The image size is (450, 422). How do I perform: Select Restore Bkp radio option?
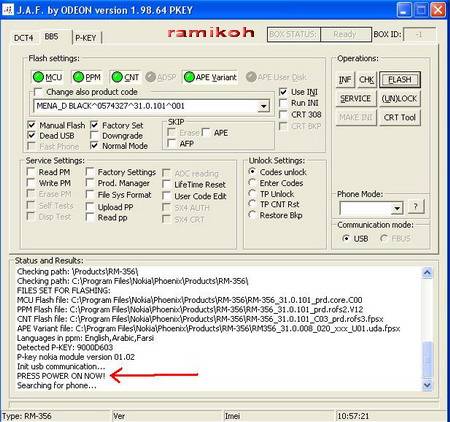click(252, 215)
